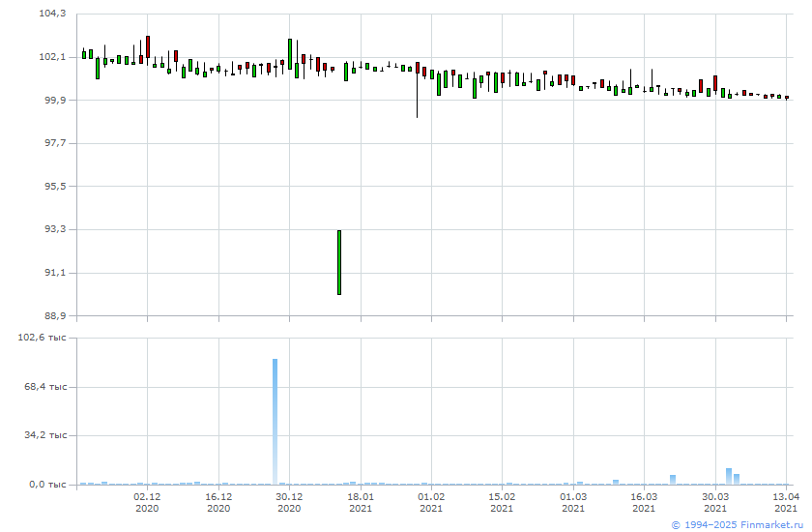Click date label 30.03 2021
The image size is (812, 532).
pos(715,502)
